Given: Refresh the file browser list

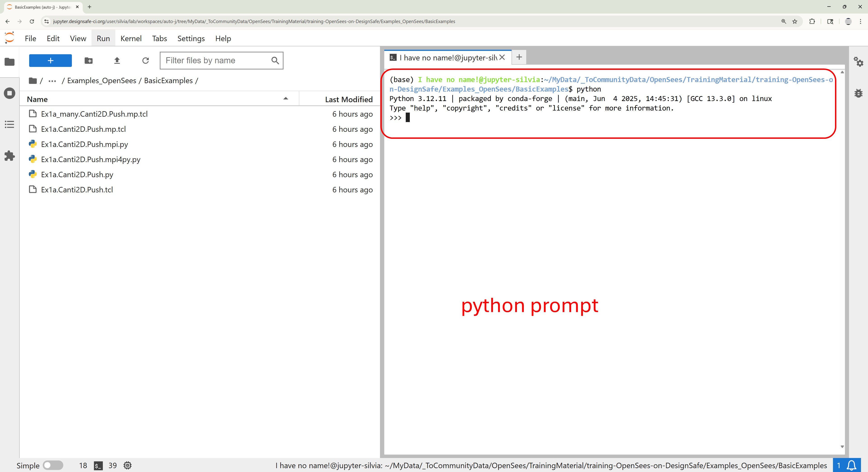Looking at the screenshot, I should click(146, 61).
